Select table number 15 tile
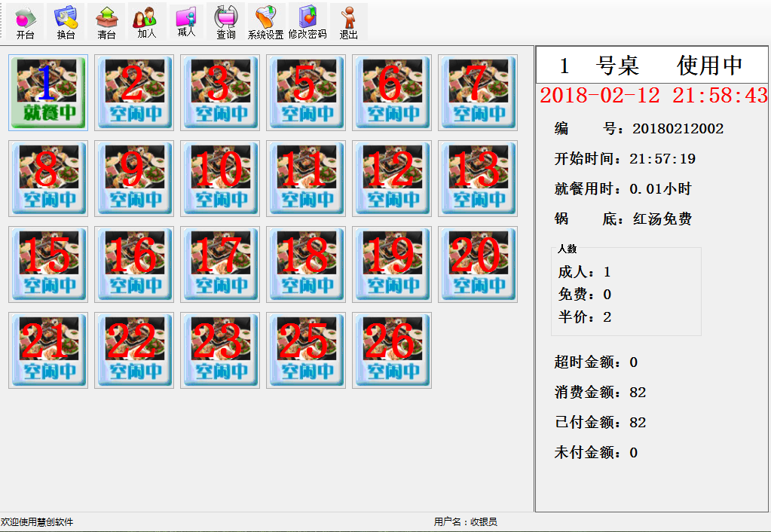This screenshot has height=532, width=771. 48,264
